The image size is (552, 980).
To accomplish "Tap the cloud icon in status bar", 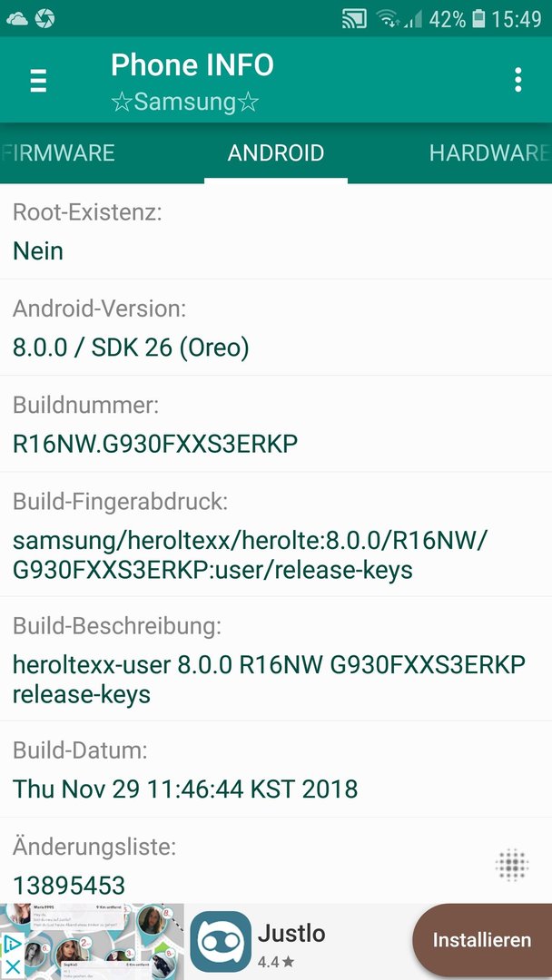I will click(17, 19).
